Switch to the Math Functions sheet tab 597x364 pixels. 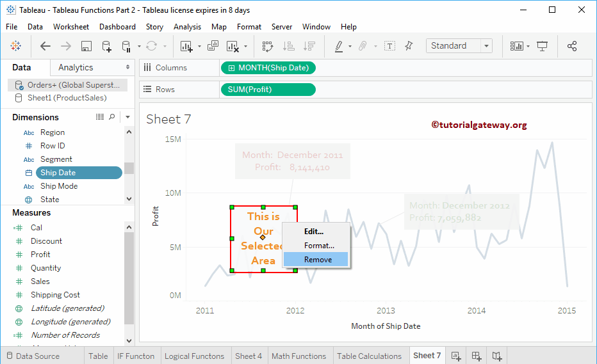pos(299,356)
